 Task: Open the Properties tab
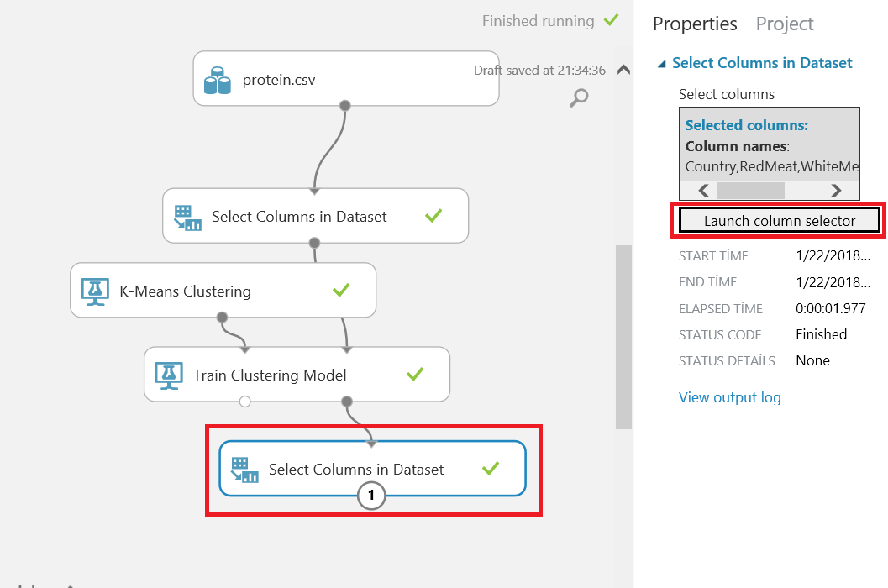[x=695, y=24]
